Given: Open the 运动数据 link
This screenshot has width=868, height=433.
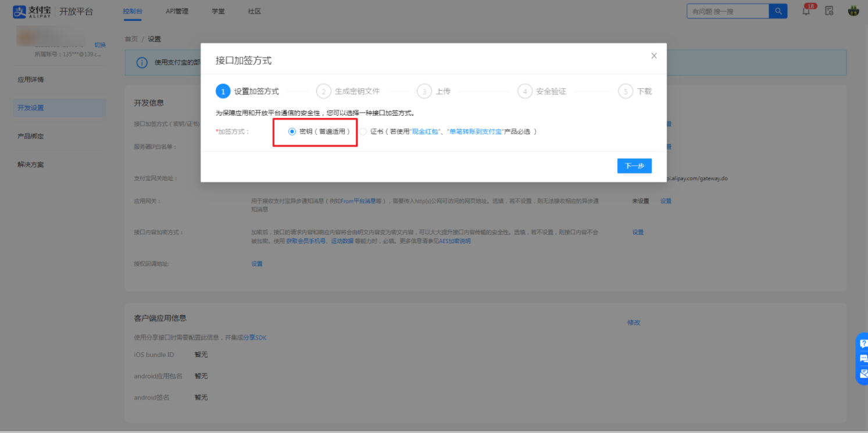Looking at the screenshot, I should [342, 241].
